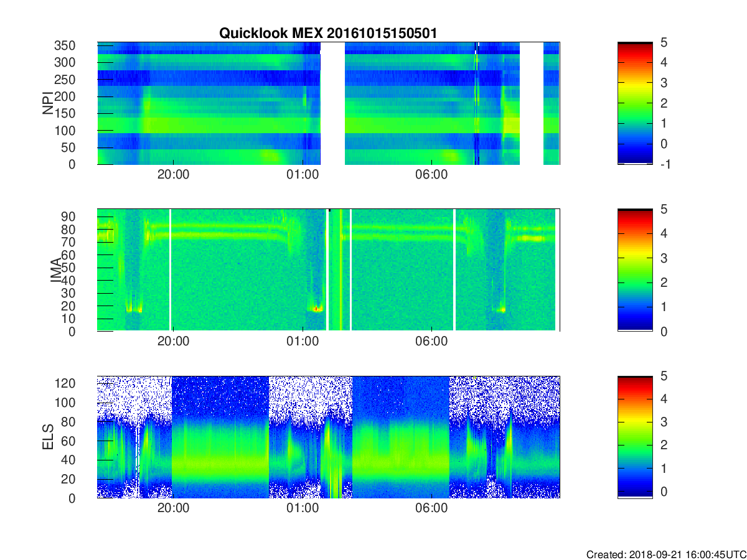The width and height of the screenshot is (747, 560).
Task: Click the 01:00 time label under NPI panel
Action: 303,175
